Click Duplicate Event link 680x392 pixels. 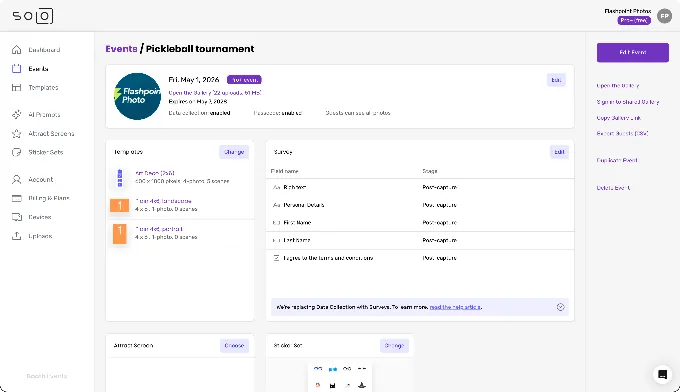click(x=617, y=160)
